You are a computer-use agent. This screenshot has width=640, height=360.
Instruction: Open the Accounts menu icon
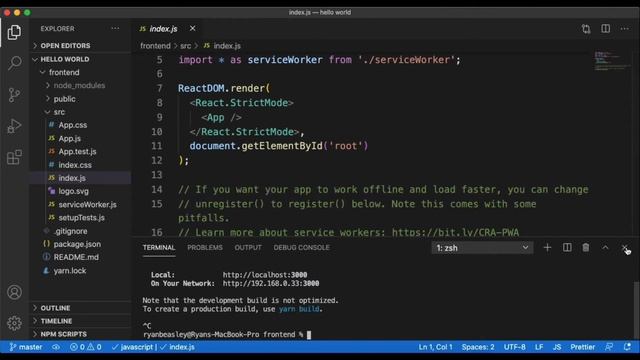click(14, 292)
